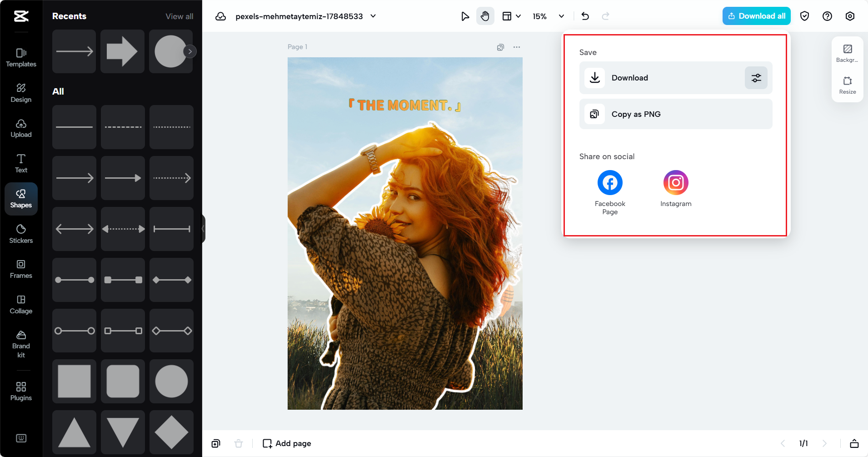This screenshot has width=868, height=457.
Task: Expand the pages tray at bottom right
Action: (x=854, y=443)
